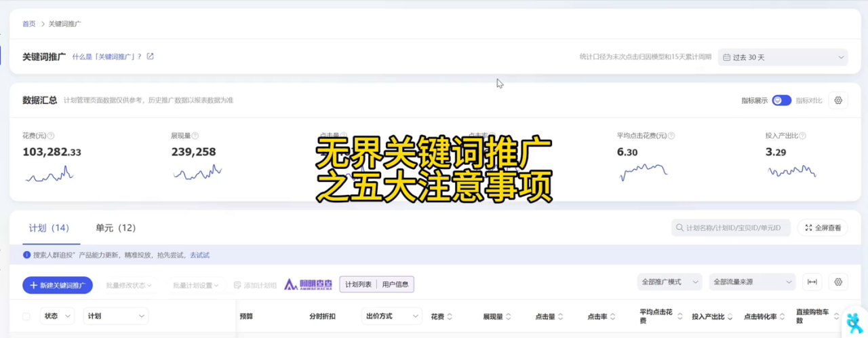Expand the 状态 filter dropdown
868x338 pixels.
tap(57, 316)
